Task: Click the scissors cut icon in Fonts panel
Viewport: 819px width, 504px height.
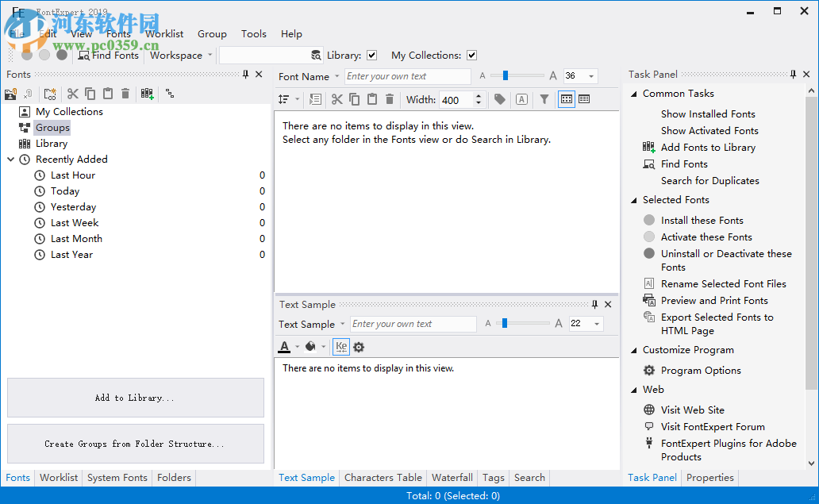Action: [x=73, y=94]
